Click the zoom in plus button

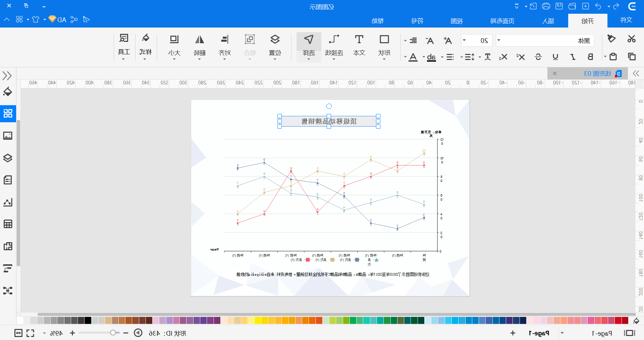tap(72, 333)
